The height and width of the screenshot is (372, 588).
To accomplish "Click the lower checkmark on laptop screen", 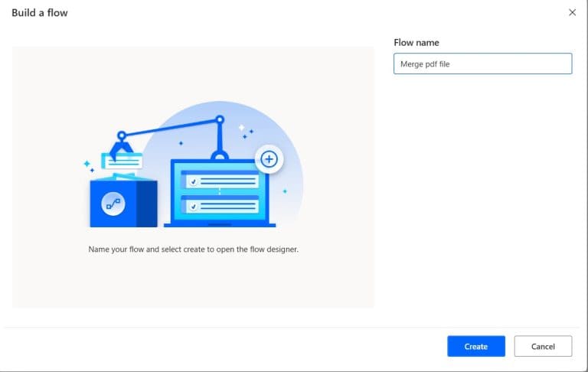I will (194, 207).
